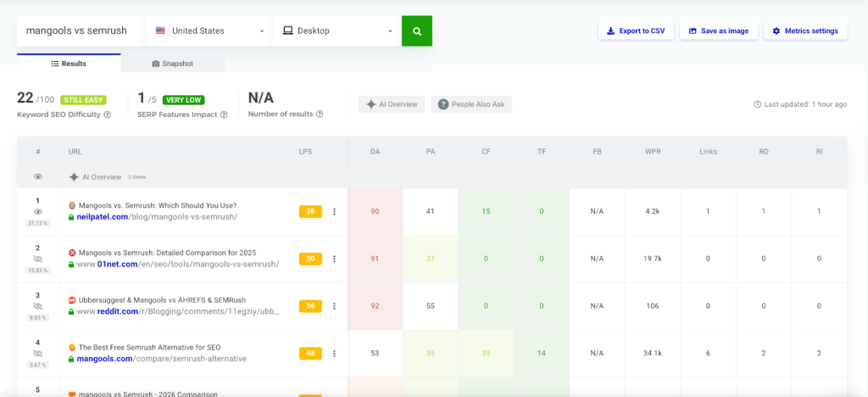
Task: Click the keyword search input field
Action: point(79,31)
